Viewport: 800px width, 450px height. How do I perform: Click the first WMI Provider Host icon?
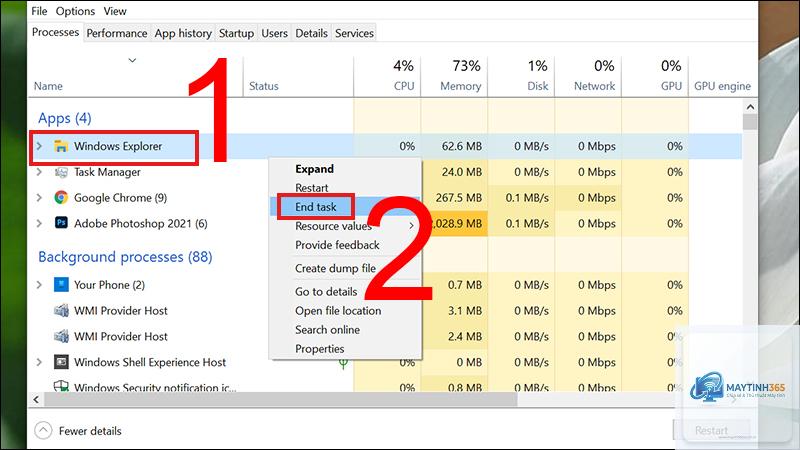tap(61, 310)
